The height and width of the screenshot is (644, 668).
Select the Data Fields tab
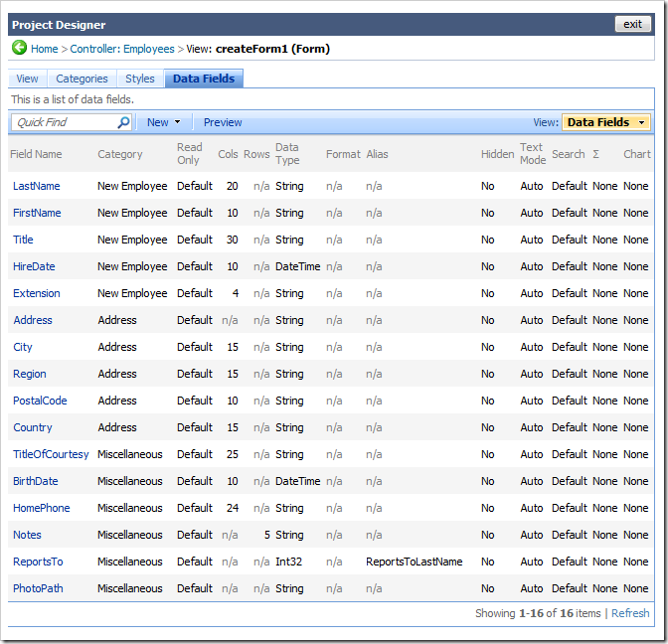[x=204, y=79]
